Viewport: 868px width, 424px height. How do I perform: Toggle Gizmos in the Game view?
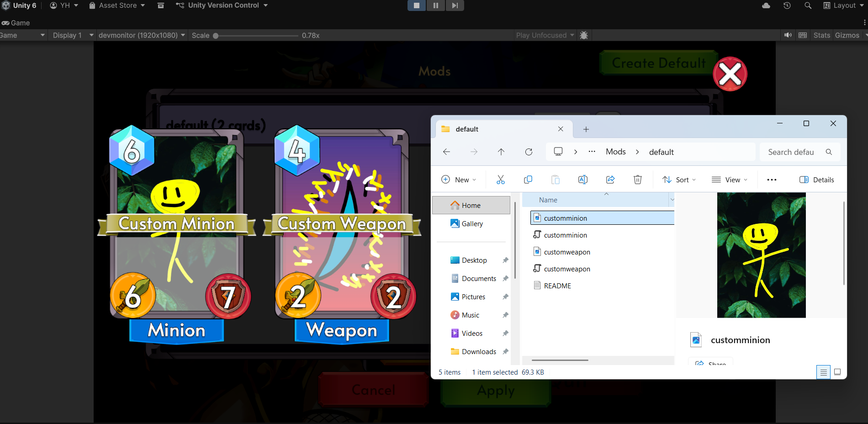(x=847, y=35)
